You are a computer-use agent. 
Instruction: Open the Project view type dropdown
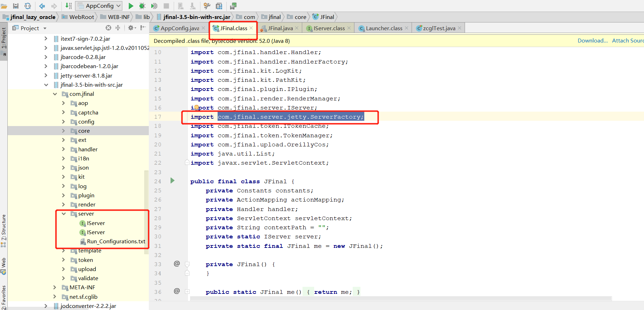coord(45,28)
